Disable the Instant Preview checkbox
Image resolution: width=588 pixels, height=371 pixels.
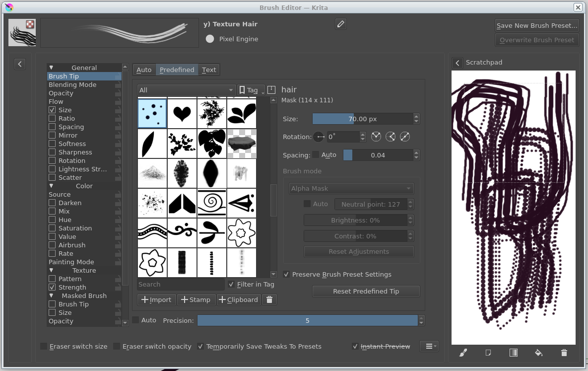point(355,346)
